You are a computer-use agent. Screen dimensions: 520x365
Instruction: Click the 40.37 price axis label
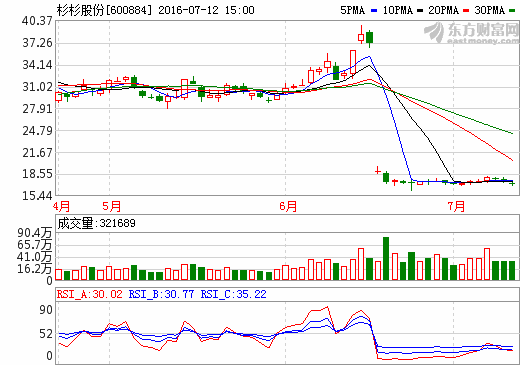tap(37, 21)
